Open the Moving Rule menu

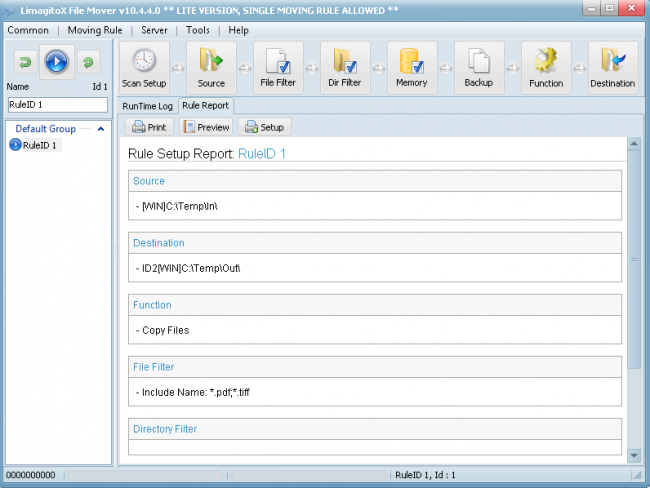coord(95,30)
